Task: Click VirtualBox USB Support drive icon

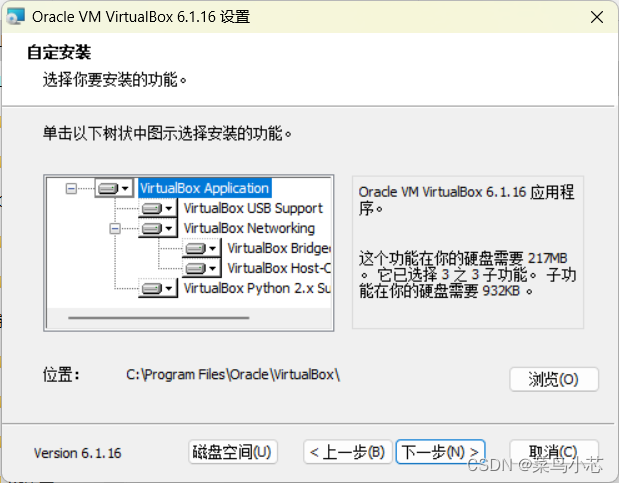Action: click(x=152, y=208)
